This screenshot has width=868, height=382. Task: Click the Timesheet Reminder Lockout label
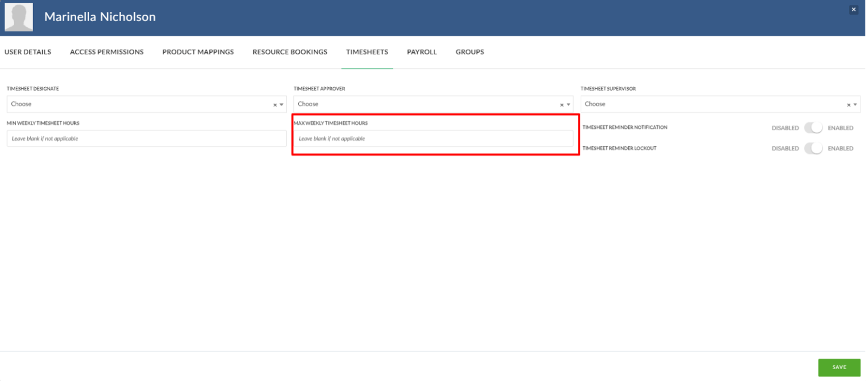[619, 148]
